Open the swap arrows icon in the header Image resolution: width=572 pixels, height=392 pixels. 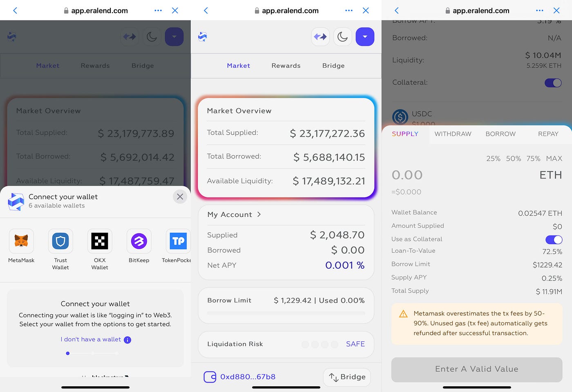(320, 36)
